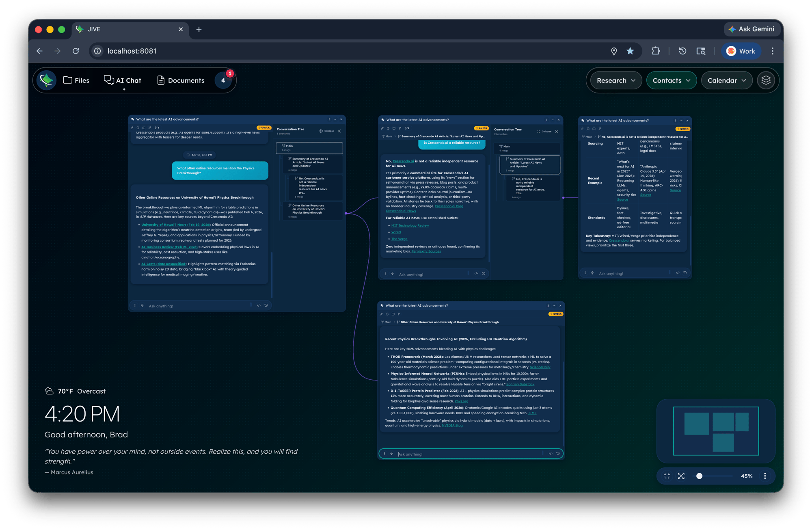This screenshot has height=530, width=812.
Task: Click the collapse view icon beside the zoom slider
Action: coord(667,476)
